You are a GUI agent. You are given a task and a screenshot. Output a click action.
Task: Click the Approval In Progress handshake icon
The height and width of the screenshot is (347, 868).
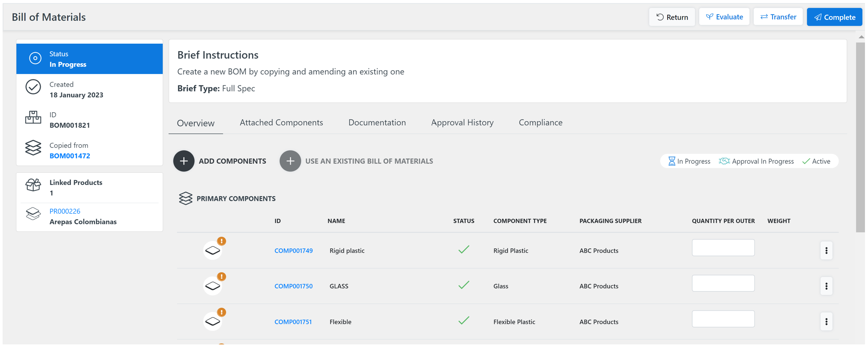[x=724, y=161]
